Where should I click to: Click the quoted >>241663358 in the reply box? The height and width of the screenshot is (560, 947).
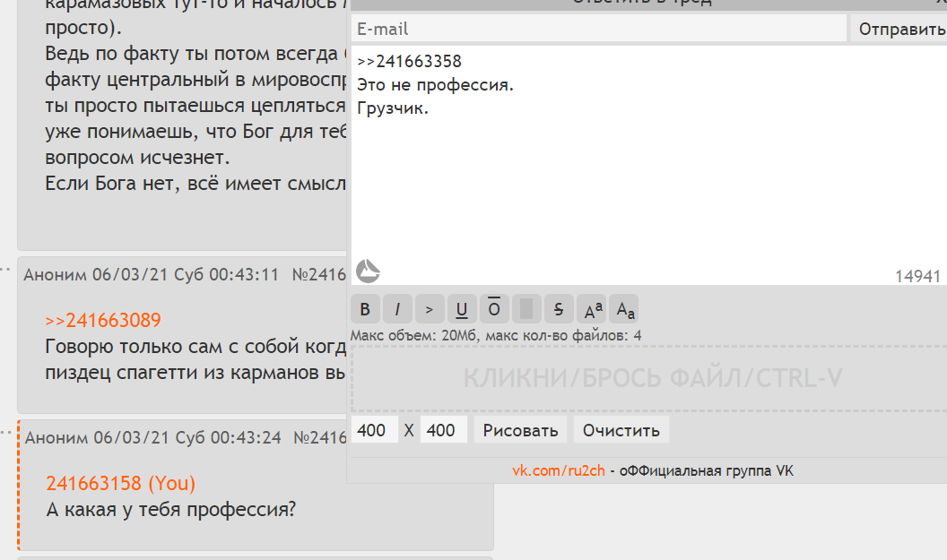click(409, 61)
